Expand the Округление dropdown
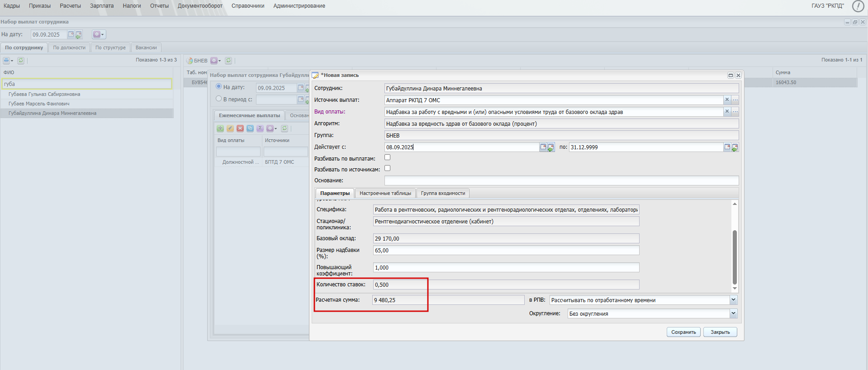The height and width of the screenshot is (370, 868). pyautogui.click(x=733, y=313)
